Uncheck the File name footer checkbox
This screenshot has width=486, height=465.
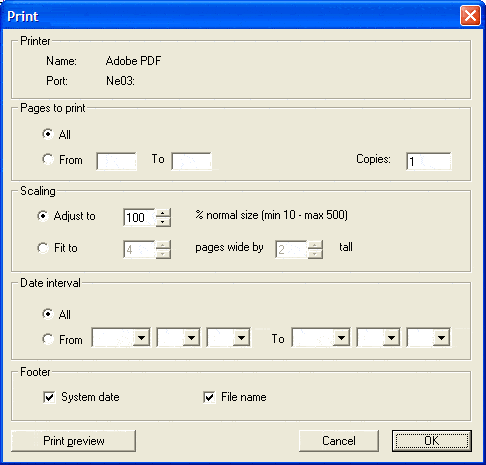(x=209, y=397)
